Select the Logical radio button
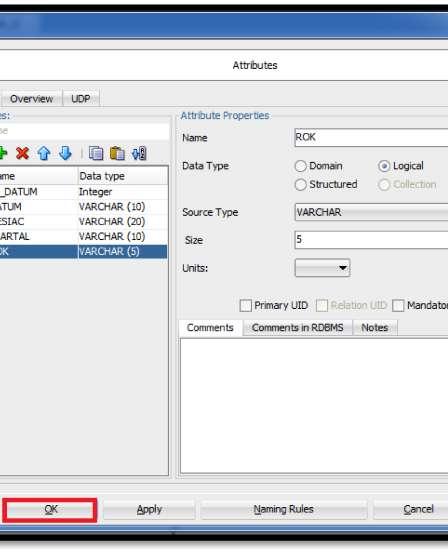Screen dimensions: 448x553 (x=384, y=166)
